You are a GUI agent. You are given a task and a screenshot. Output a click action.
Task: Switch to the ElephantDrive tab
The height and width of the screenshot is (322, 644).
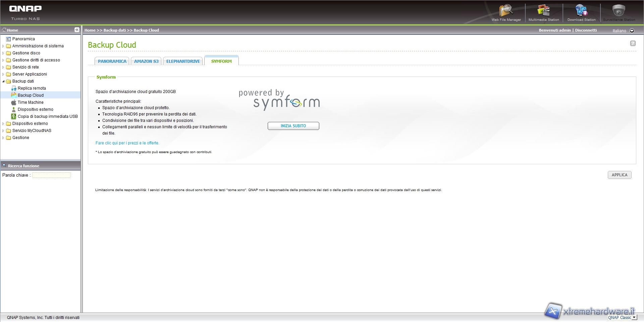(x=183, y=61)
